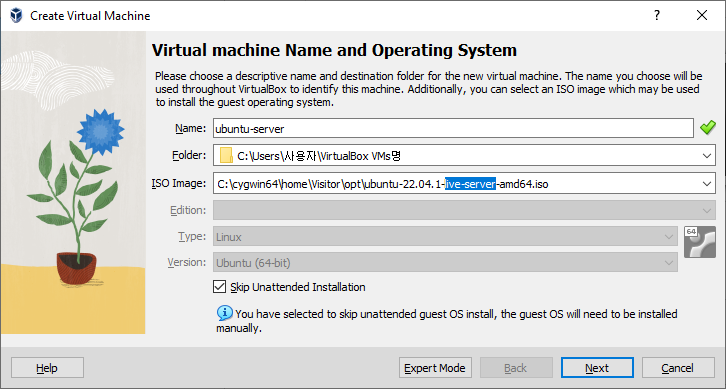Click the question mark help button in title bar

pos(657,15)
